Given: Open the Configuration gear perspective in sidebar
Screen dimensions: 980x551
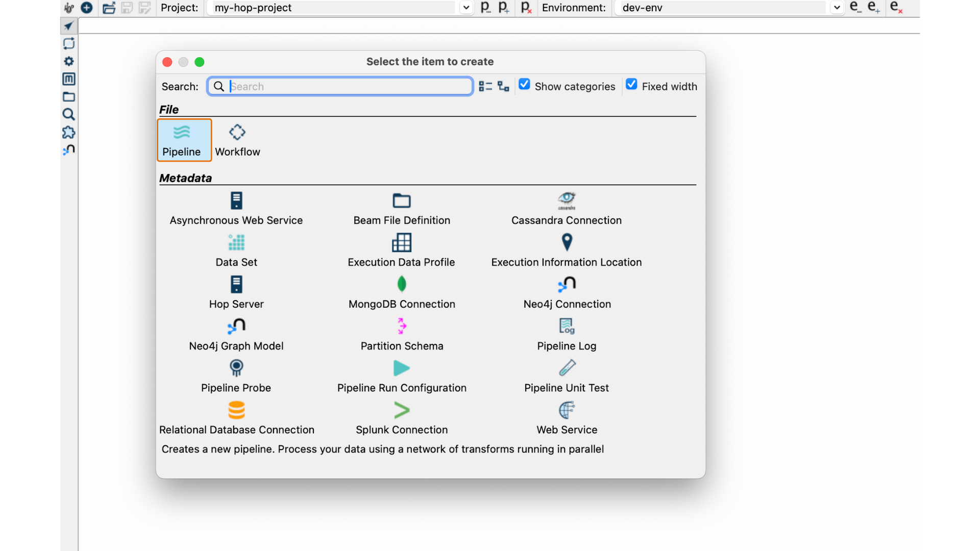Looking at the screenshot, I should coord(68,61).
